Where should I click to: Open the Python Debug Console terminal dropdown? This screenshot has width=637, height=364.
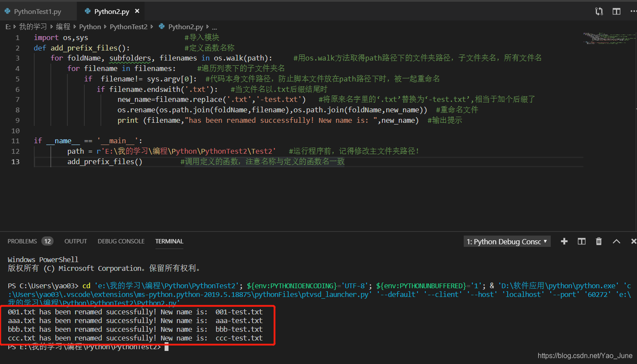click(x=507, y=242)
